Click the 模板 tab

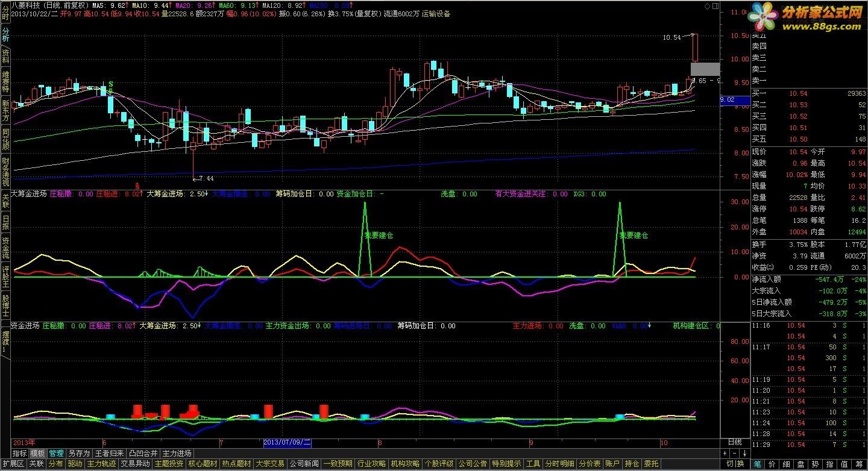tap(37, 453)
